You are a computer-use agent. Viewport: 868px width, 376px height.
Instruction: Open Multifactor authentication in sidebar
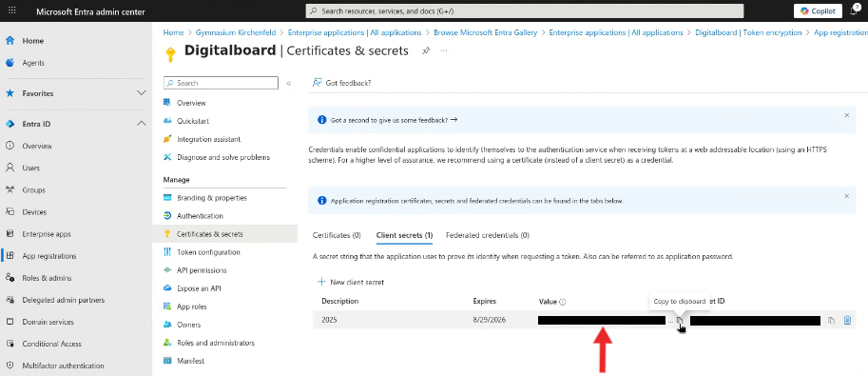(x=63, y=366)
